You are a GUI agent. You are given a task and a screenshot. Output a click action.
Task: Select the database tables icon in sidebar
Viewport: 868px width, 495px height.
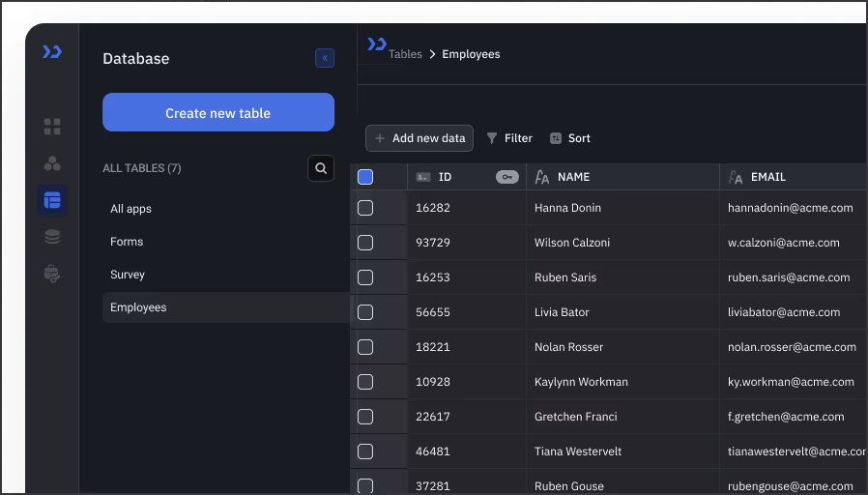[52, 200]
